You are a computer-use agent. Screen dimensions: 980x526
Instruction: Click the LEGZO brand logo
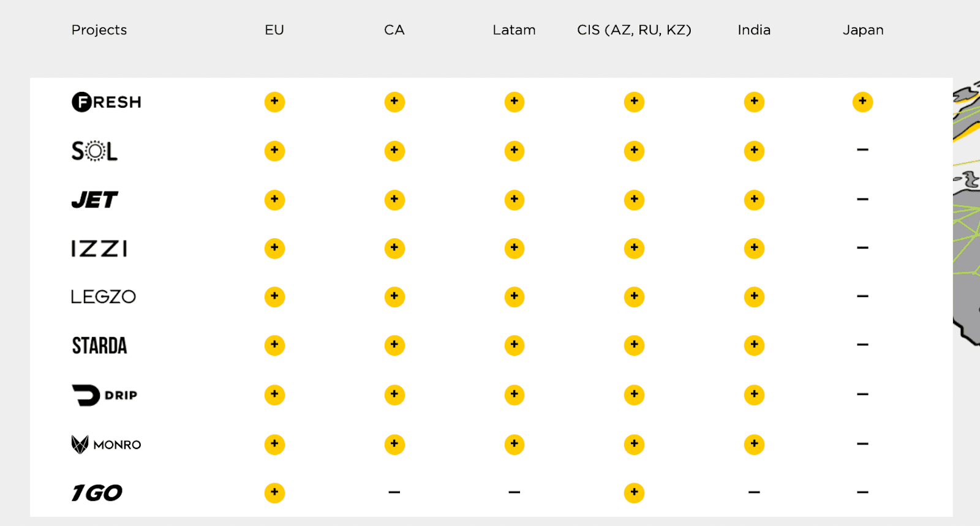click(x=103, y=297)
